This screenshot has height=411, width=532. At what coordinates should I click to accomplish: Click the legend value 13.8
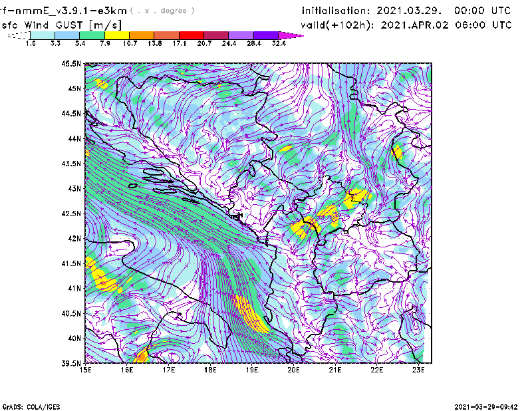pyautogui.click(x=155, y=43)
